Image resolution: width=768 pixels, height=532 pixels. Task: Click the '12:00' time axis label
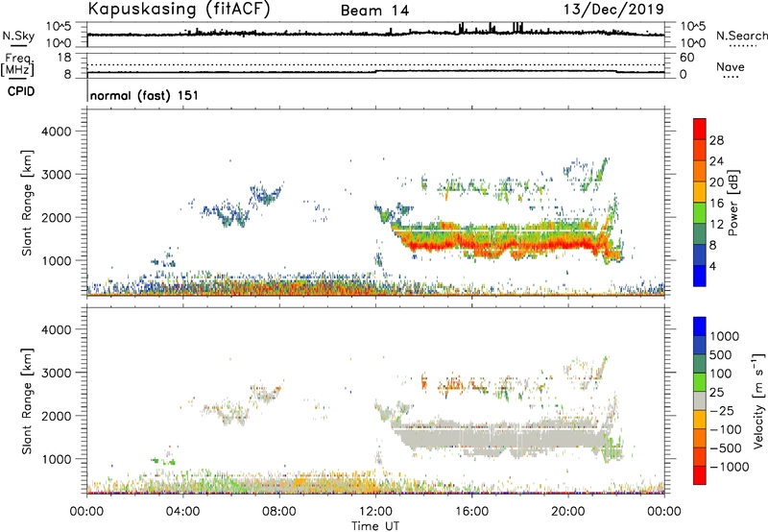(375, 512)
